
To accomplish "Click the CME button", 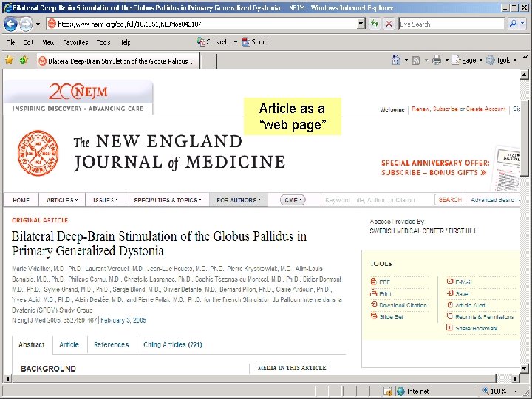I will tap(293, 200).
